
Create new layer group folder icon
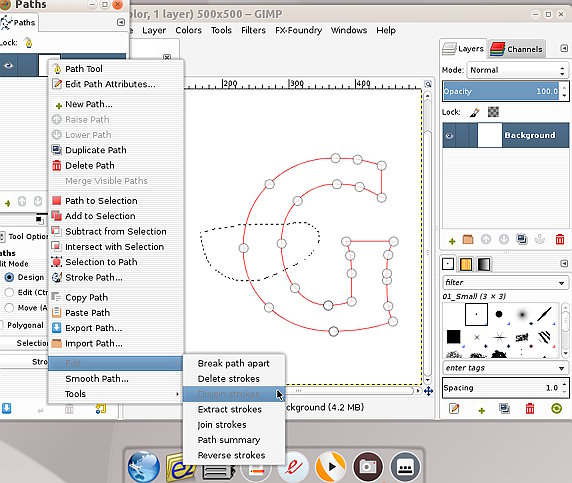pos(468,240)
